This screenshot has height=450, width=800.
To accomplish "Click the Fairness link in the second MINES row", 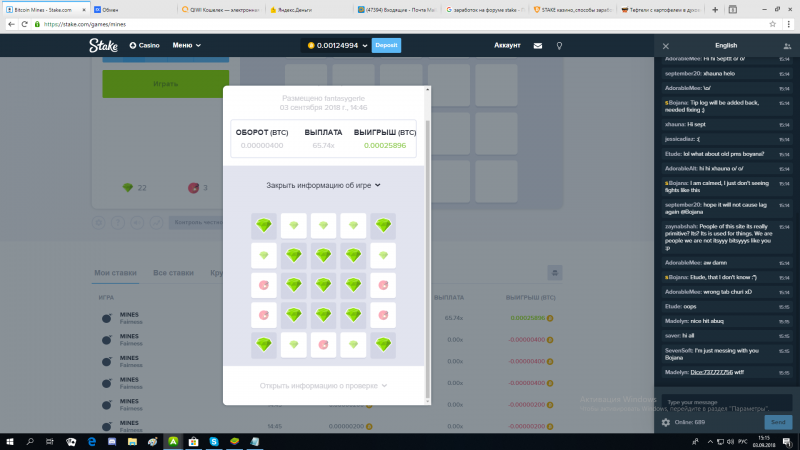I will [131, 343].
